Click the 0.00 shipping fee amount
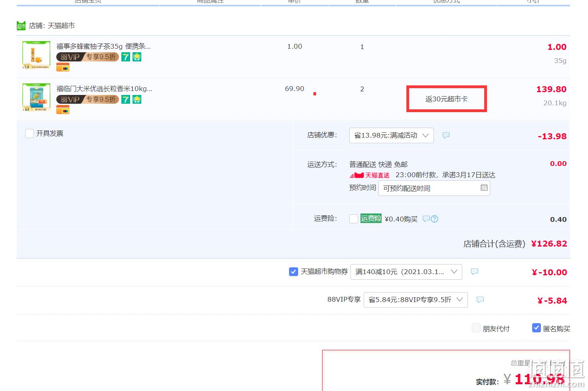 tap(558, 164)
